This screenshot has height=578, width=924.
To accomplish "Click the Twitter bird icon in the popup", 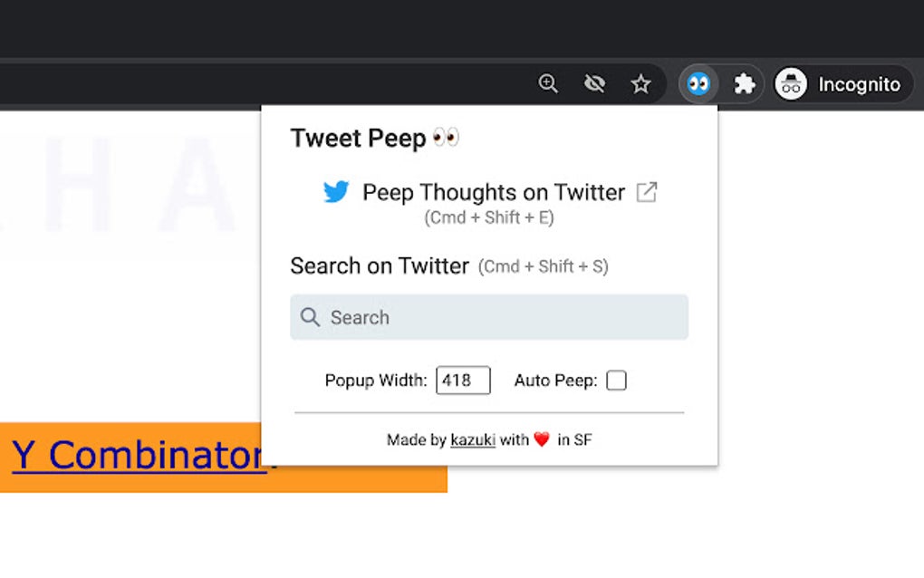I will point(336,192).
